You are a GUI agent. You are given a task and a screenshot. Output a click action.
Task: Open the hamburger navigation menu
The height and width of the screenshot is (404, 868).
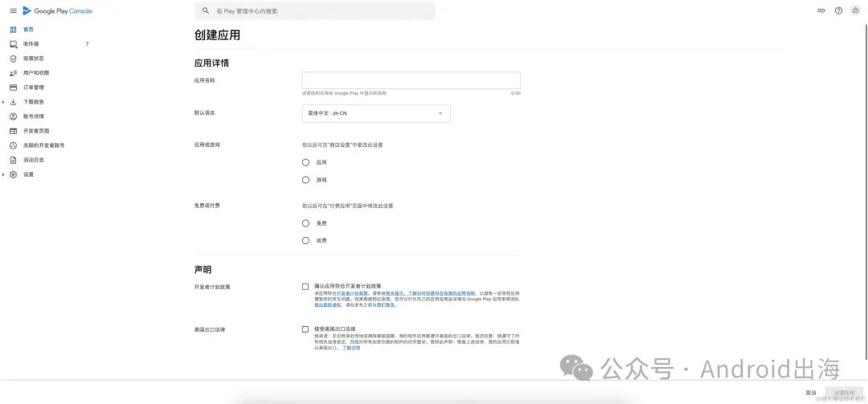pos(14,11)
